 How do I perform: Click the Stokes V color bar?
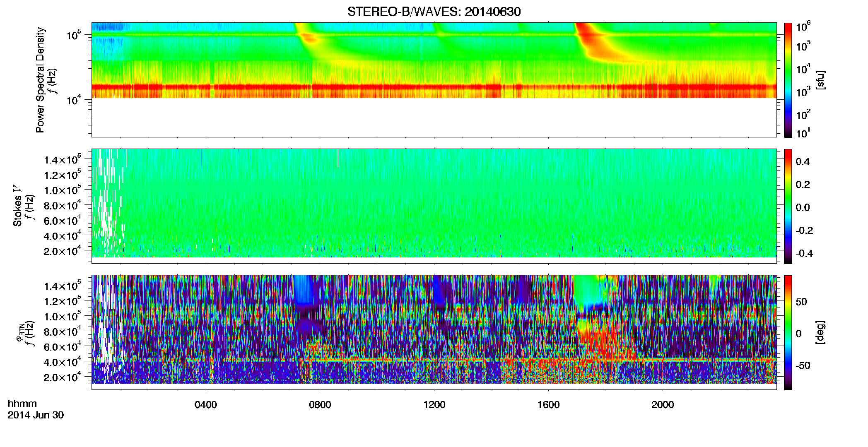click(788, 206)
